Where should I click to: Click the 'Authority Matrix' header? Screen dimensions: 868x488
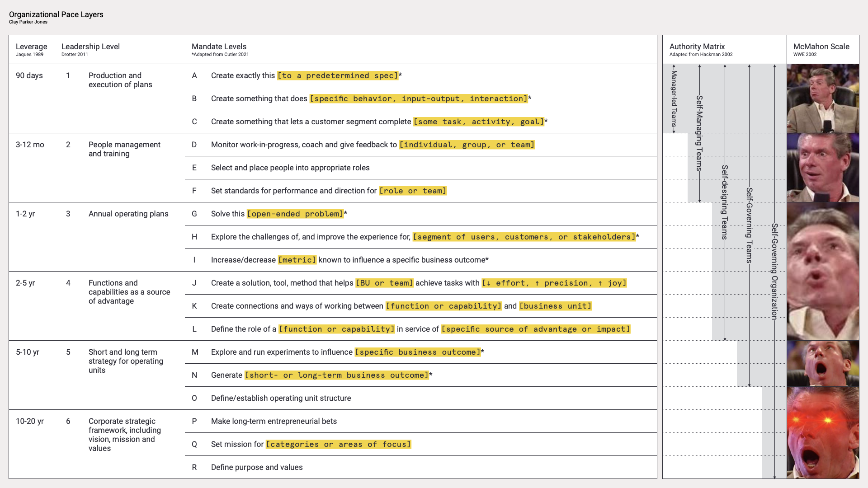coord(697,47)
